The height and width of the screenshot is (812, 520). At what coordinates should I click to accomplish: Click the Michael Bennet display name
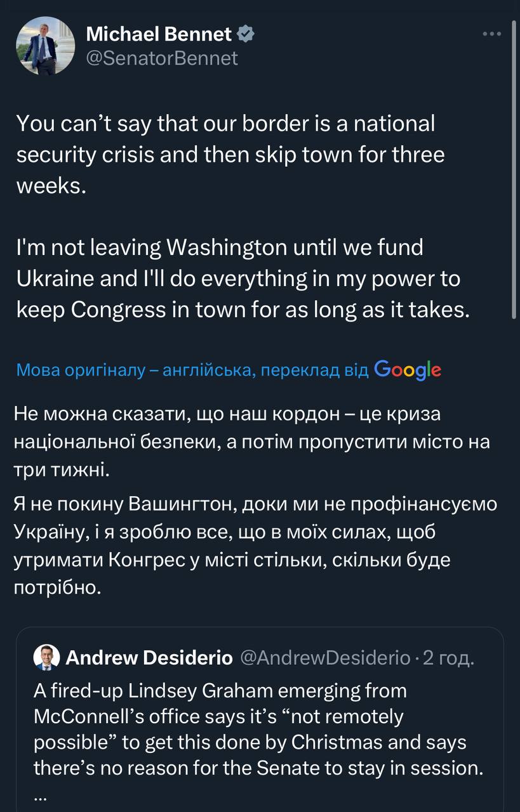(159, 34)
